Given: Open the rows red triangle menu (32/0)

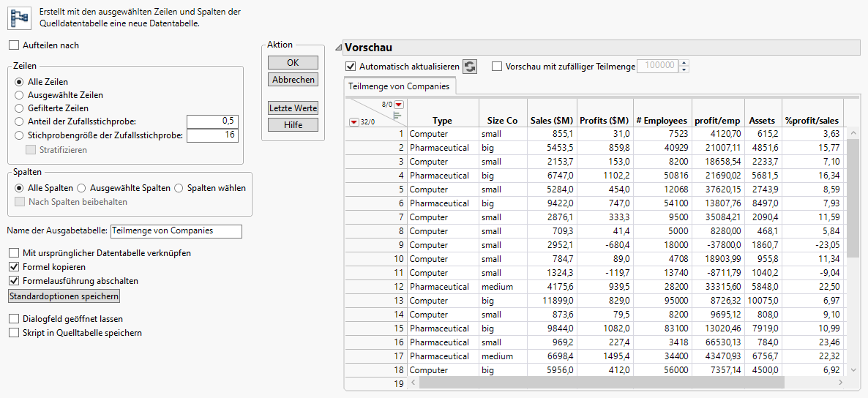Looking at the screenshot, I should pyautogui.click(x=354, y=121).
